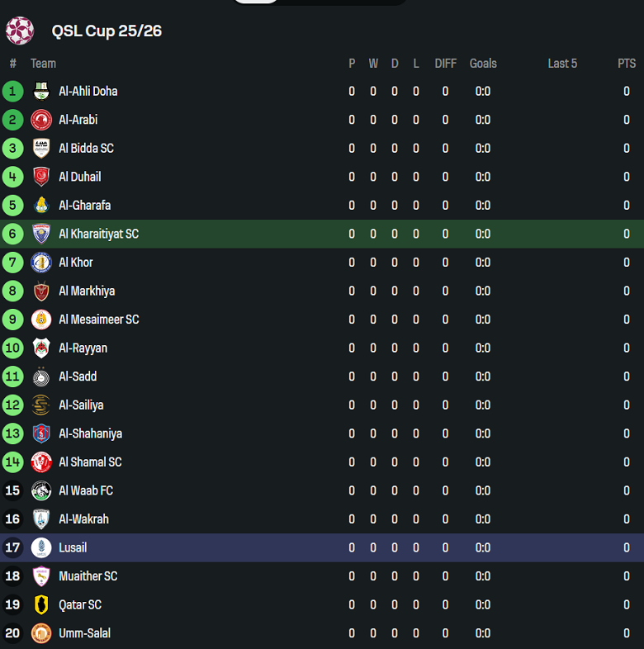The image size is (644, 649).
Task: Click the QSL Cup league logo
Action: tap(20, 31)
